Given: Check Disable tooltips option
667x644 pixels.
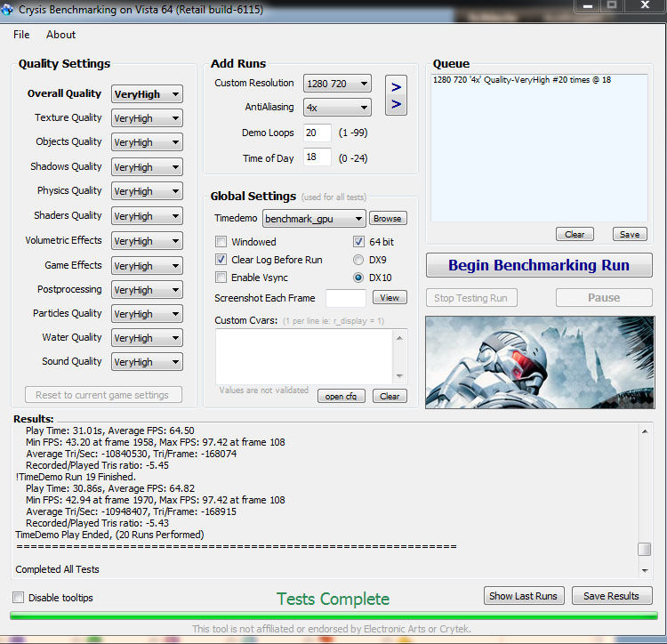Looking at the screenshot, I should 19,597.
